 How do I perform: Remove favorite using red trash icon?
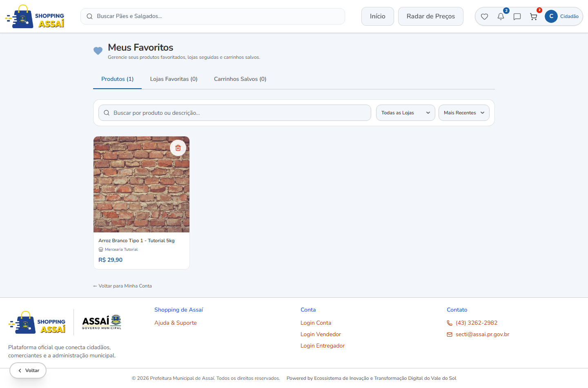178,148
